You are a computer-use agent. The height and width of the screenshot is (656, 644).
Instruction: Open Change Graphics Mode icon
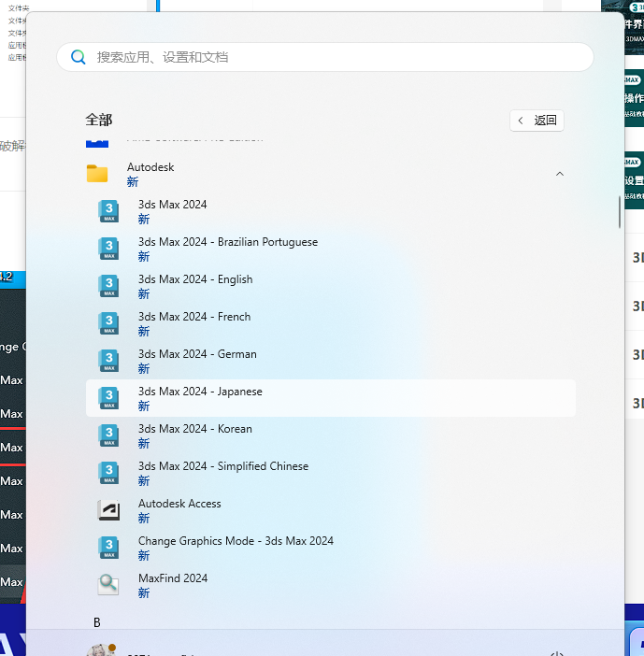[x=108, y=548]
